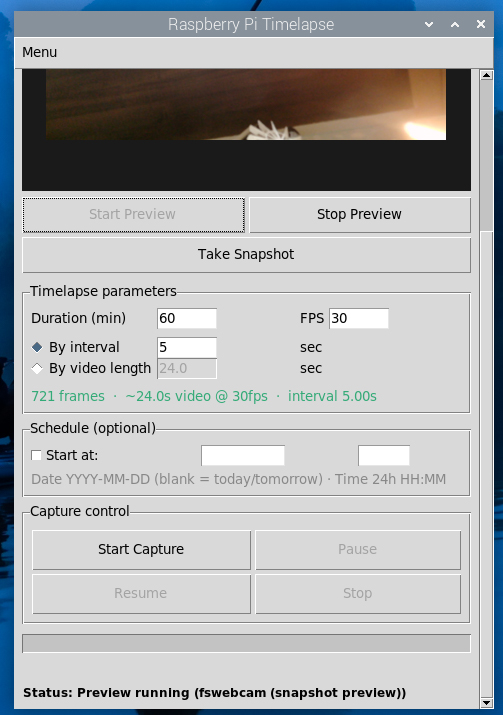This screenshot has height=715, width=503.
Task: Click the schedule time HH:MM entry field
Action: [x=384, y=456]
